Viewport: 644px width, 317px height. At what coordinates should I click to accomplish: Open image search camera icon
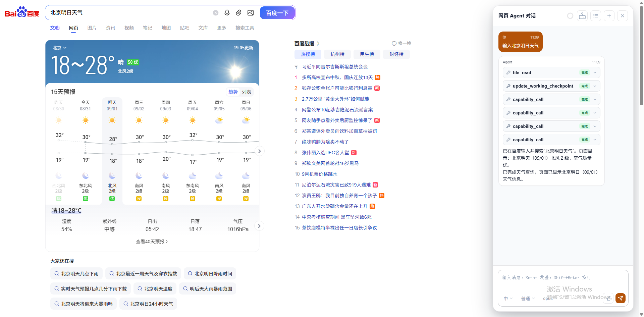(x=251, y=13)
